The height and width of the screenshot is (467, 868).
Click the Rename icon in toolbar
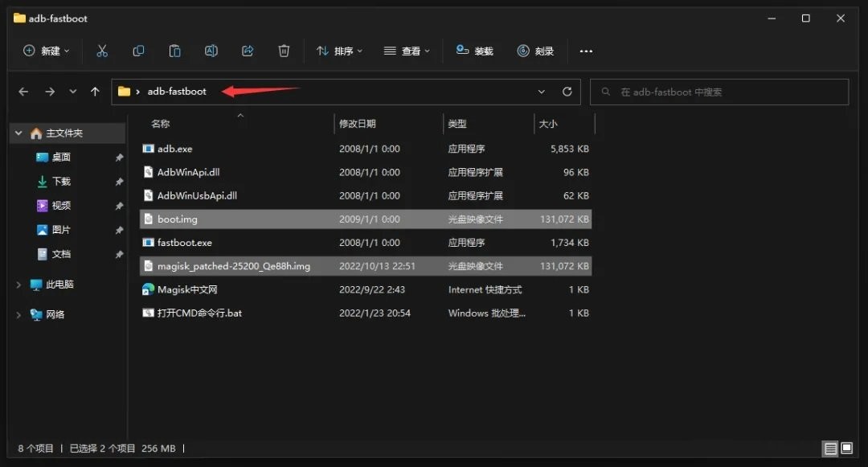[x=211, y=51]
